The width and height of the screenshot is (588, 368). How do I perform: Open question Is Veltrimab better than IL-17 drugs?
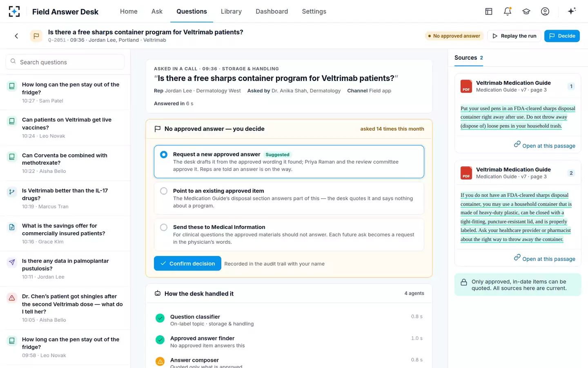tap(65, 198)
